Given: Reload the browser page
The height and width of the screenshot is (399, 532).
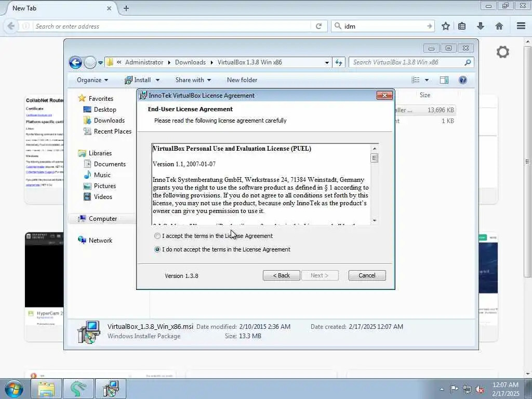Looking at the screenshot, I should (318, 26).
